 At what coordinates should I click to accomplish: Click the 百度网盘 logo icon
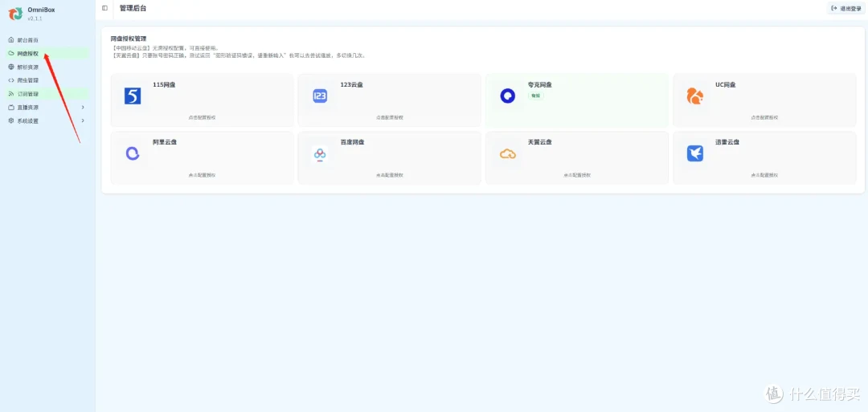[x=320, y=153]
